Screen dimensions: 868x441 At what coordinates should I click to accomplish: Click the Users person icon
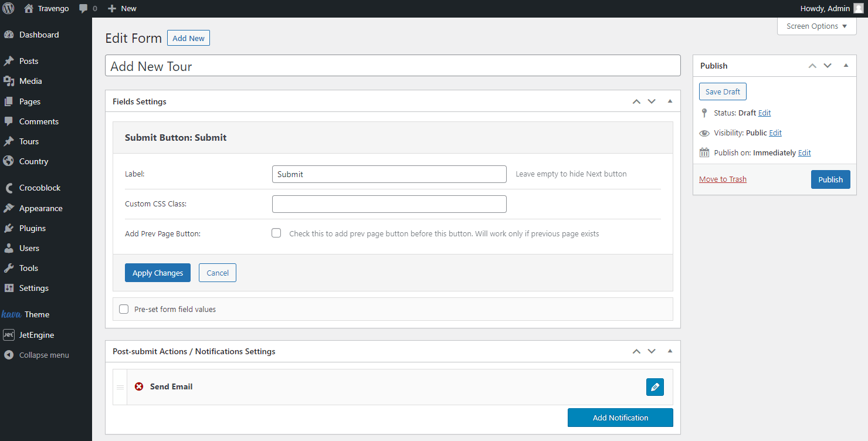pyautogui.click(x=9, y=248)
